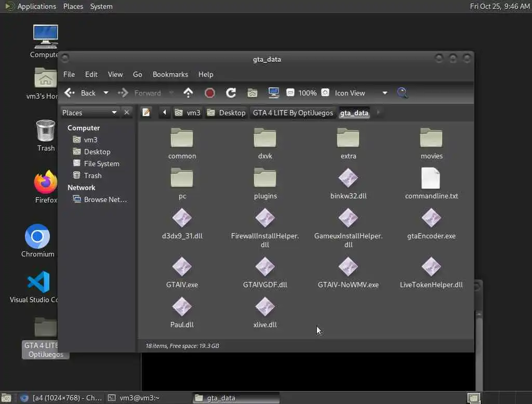
Task: Go to Desktop in the path bar
Action: pyautogui.click(x=227, y=113)
